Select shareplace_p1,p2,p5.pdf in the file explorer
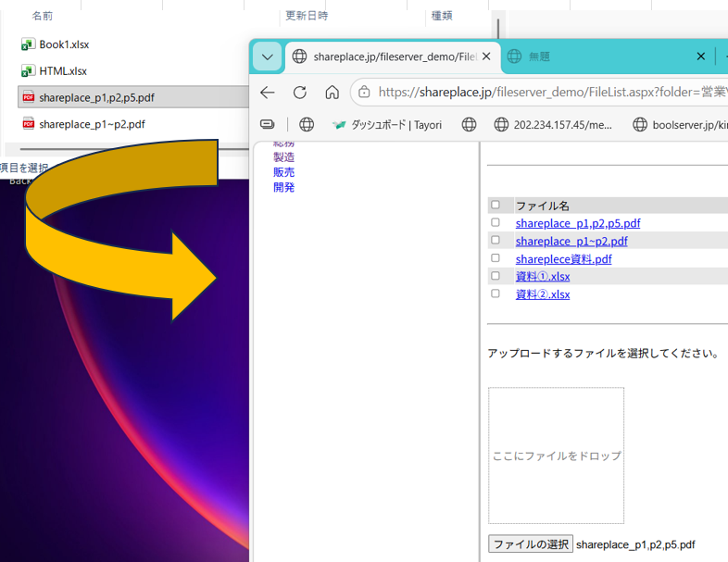The width and height of the screenshot is (728, 562). coord(96,97)
